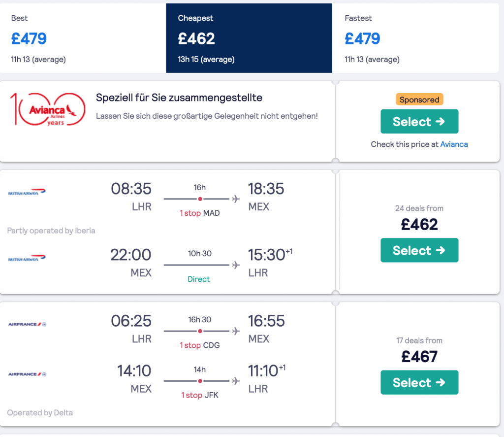
Task: Click plane icon on 14:10 JFK flight
Action: (x=236, y=381)
